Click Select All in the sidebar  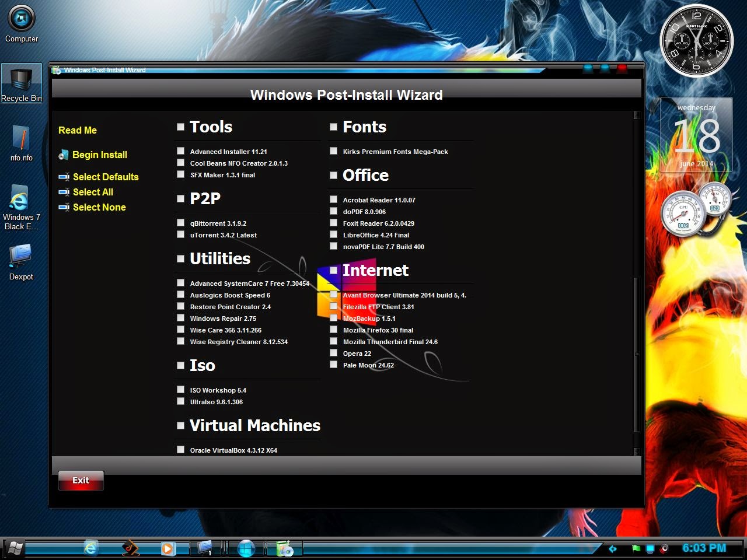93,192
